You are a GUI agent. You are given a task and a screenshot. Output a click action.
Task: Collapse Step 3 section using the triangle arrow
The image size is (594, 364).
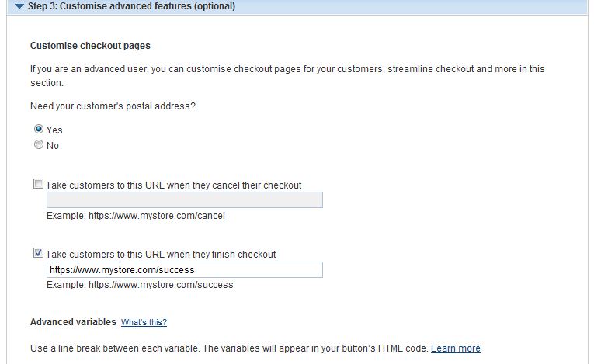coord(19,6)
